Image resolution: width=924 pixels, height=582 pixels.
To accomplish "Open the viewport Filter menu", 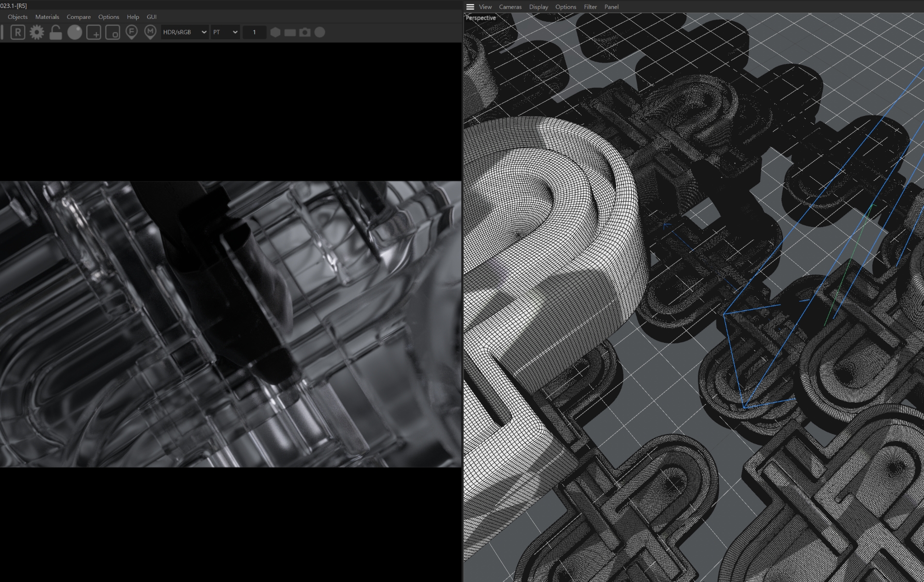I will [590, 7].
